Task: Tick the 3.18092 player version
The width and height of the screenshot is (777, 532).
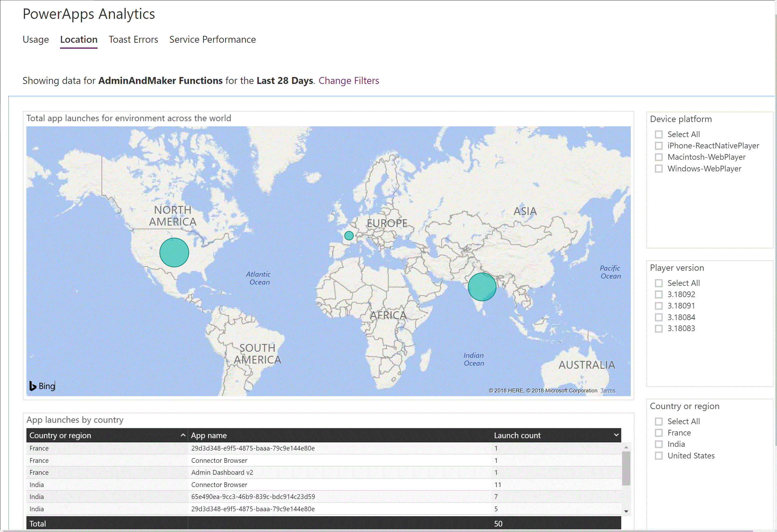Action: (x=658, y=294)
